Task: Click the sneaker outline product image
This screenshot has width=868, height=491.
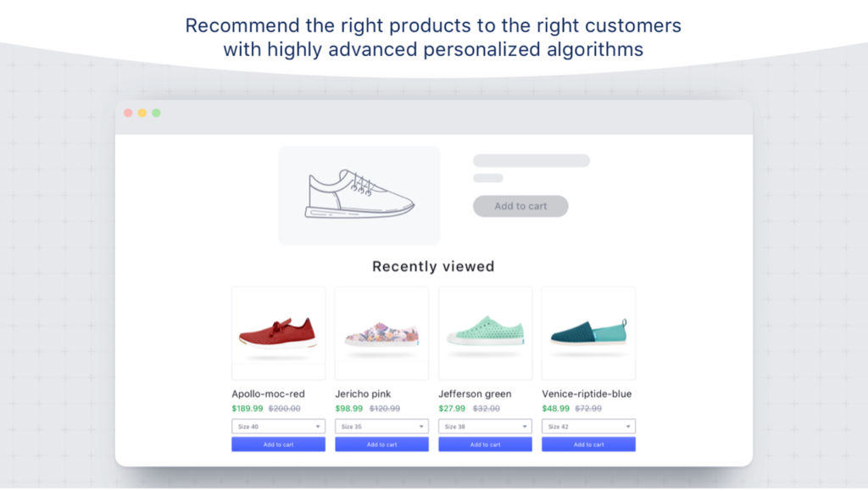Action: [x=359, y=196]
